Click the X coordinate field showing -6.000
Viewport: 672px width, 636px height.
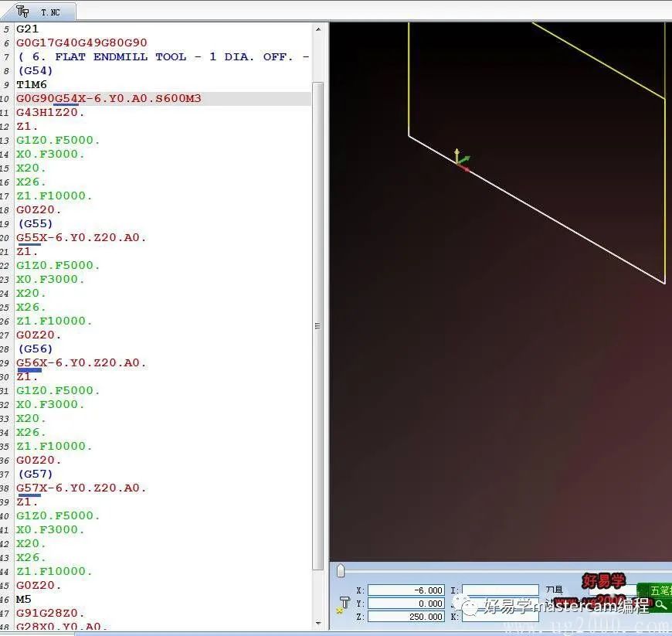pos(406,590)
